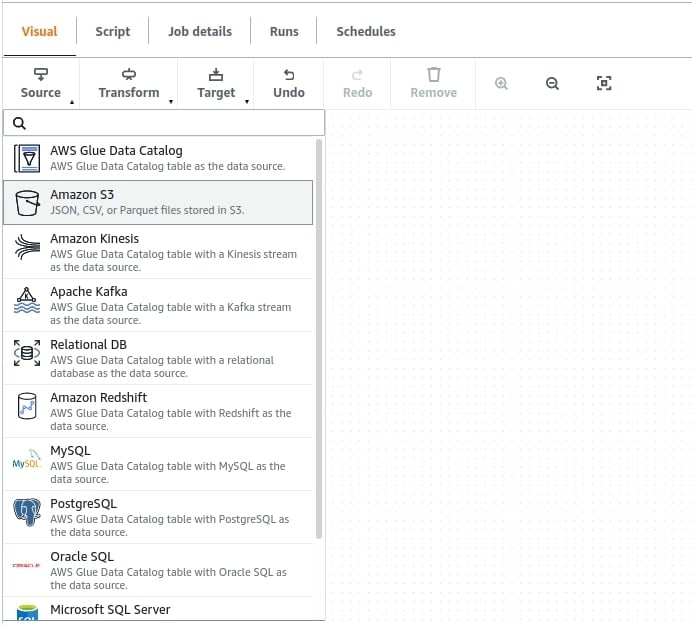Click the Amazon Redshift icon
This screenshot has width=692, height=625.
pos(27,406)
